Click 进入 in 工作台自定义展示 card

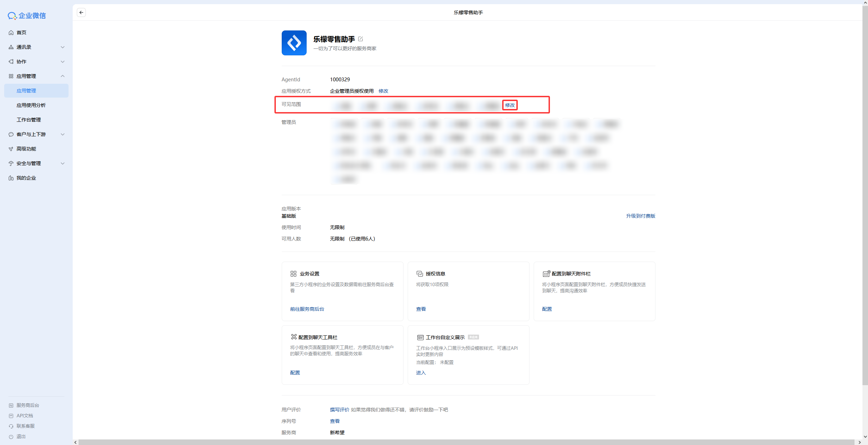coord(421,373)
